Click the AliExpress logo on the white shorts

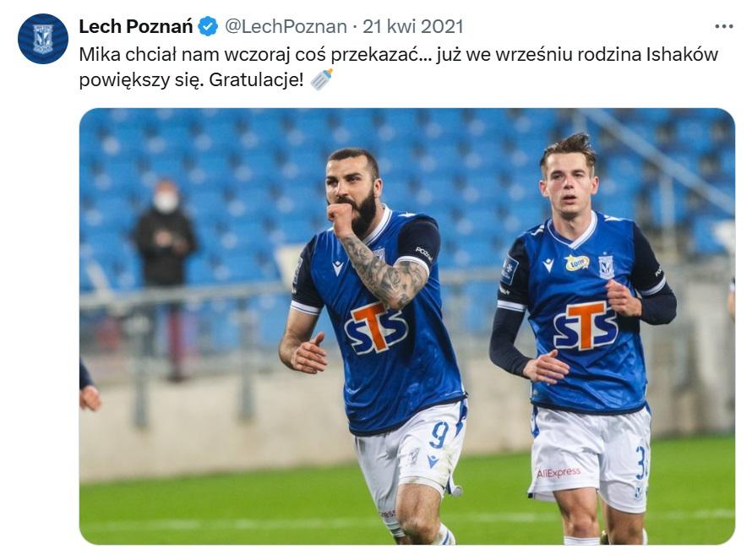click(x=559, y=473)
